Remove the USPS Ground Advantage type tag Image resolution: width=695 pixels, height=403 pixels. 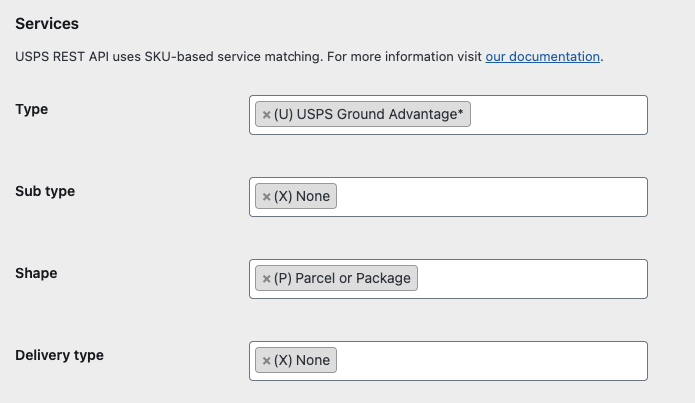pos(266,115)
